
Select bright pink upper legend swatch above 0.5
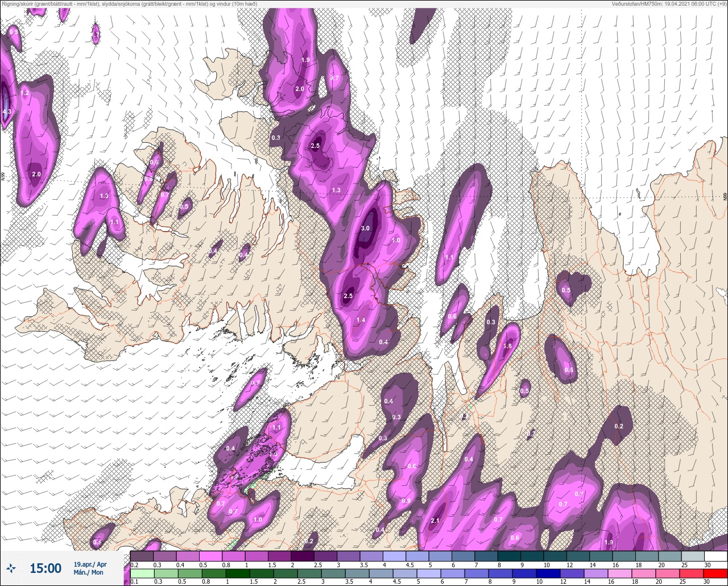[210, 556]
